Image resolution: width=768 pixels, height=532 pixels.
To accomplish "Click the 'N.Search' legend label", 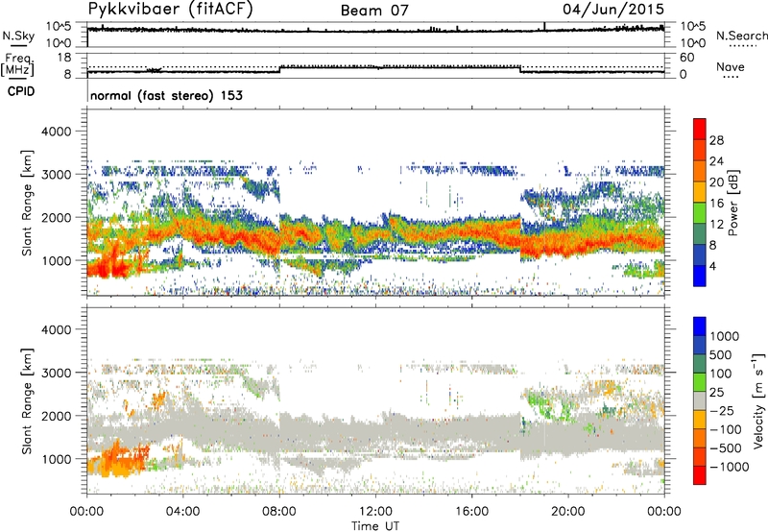I will [x=741, y=36].
